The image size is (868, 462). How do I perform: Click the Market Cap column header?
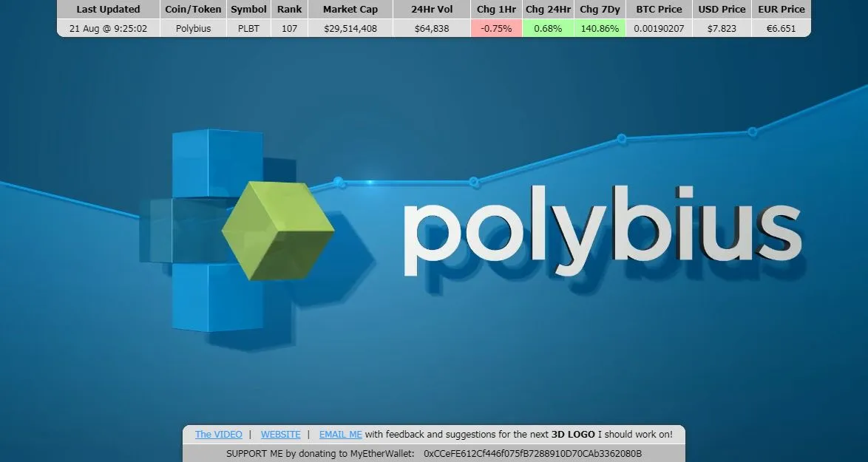point(350,10)
